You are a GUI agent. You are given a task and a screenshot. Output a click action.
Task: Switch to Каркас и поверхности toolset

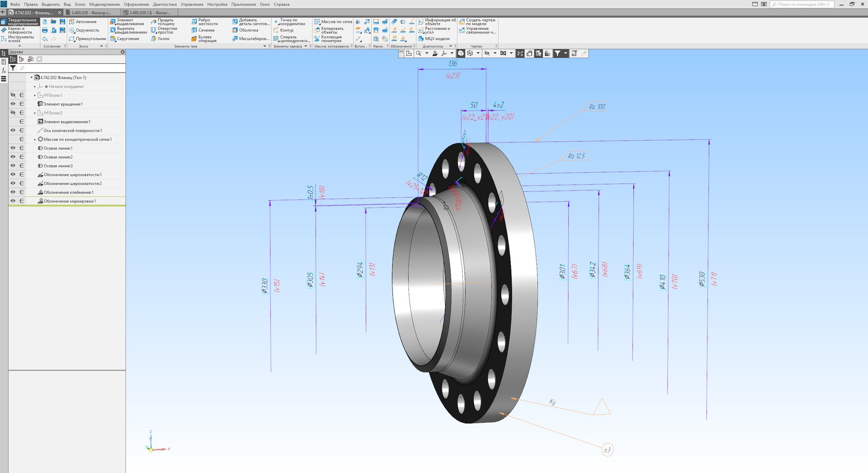pyautogui.click(x=19, y=30)
